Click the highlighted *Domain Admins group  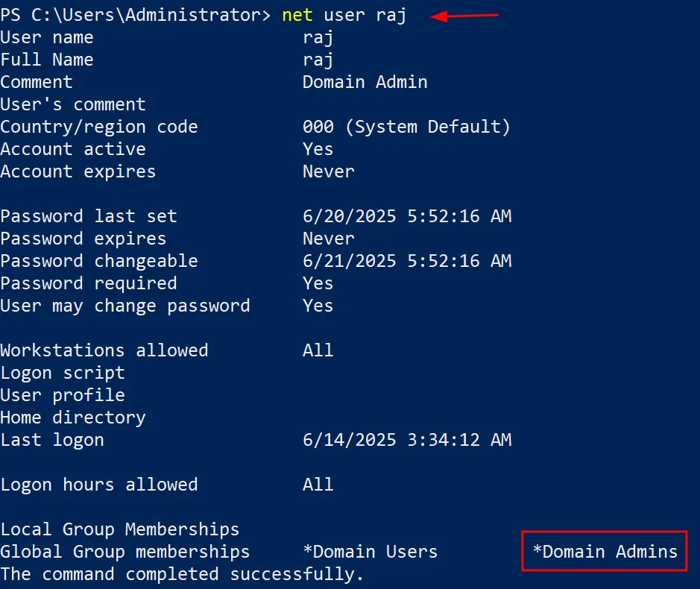[x=605, y=552]
